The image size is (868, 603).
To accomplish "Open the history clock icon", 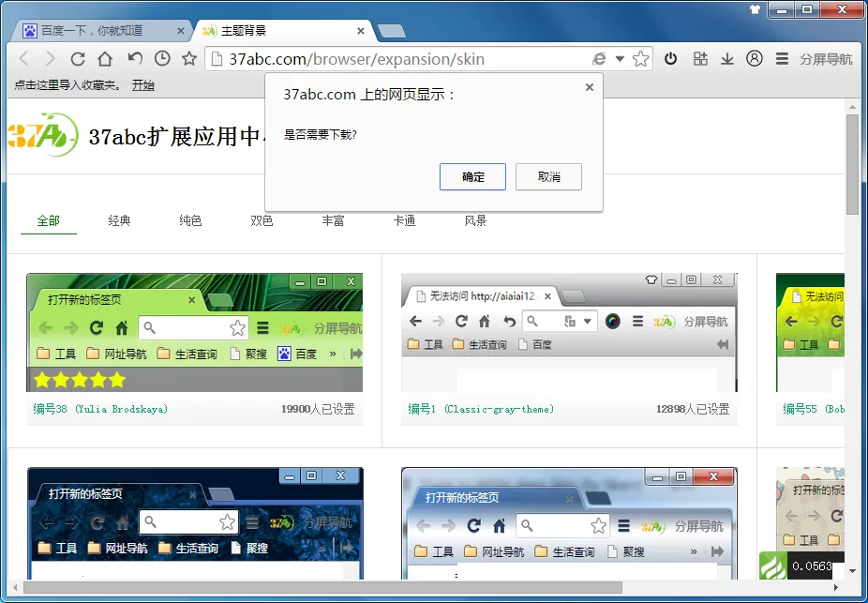I will (162, 58).
